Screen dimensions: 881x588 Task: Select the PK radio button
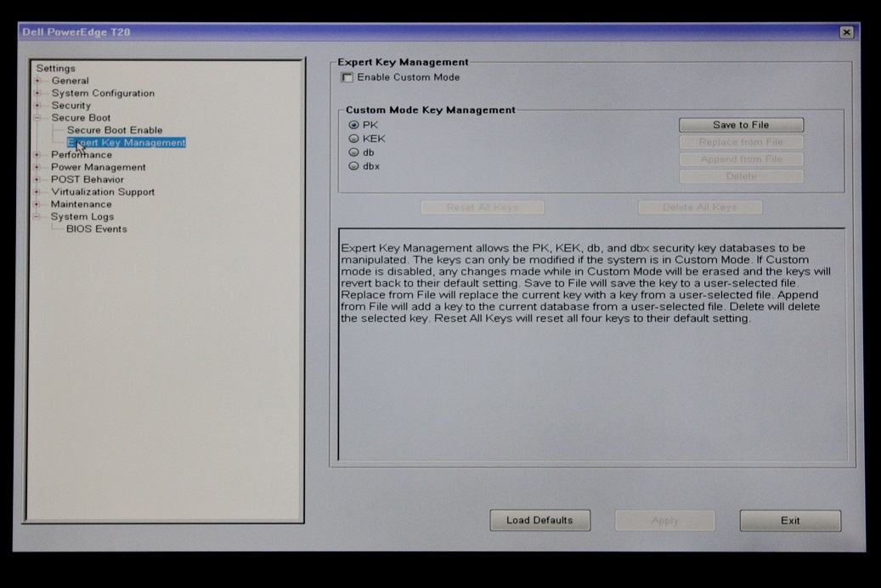tap(353, 125)
